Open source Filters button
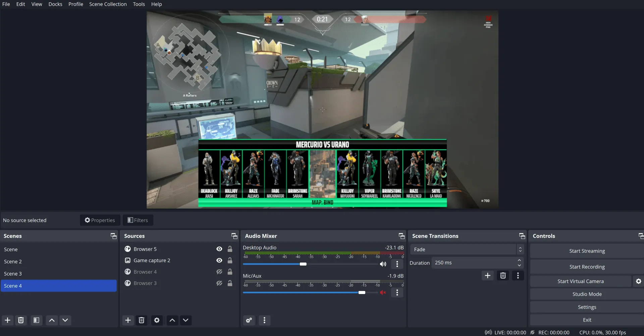This screenshot has height=336, width=644. click(x=138, y=220)
